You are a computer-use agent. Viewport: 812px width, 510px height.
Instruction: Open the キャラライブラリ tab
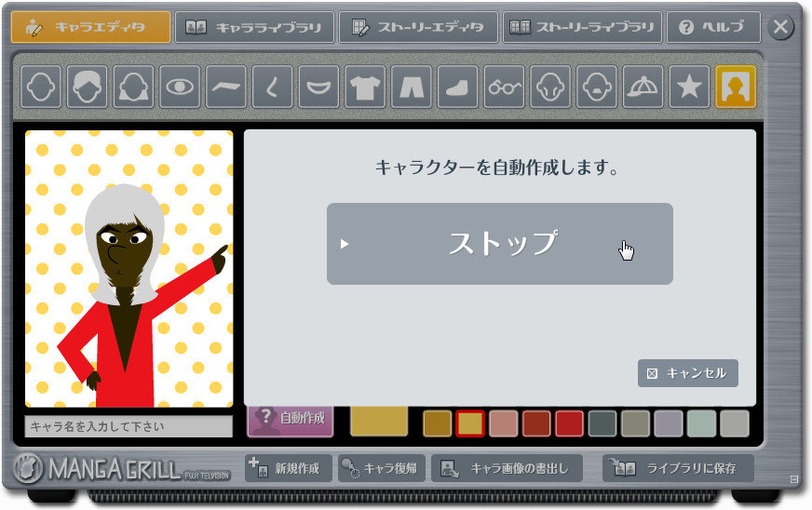pyautogui.click(x=254, y=27)
